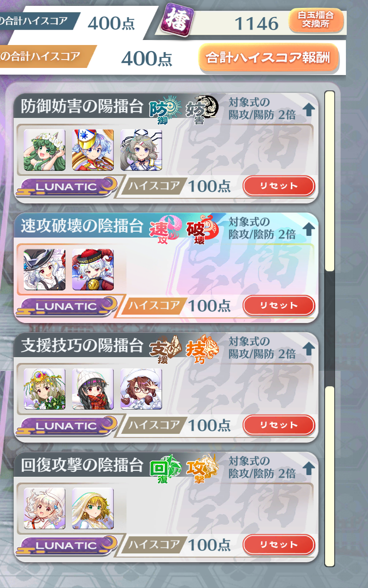
Task: Open 合計ハイスコア報酬 rewards
Action: pos(268,58)
